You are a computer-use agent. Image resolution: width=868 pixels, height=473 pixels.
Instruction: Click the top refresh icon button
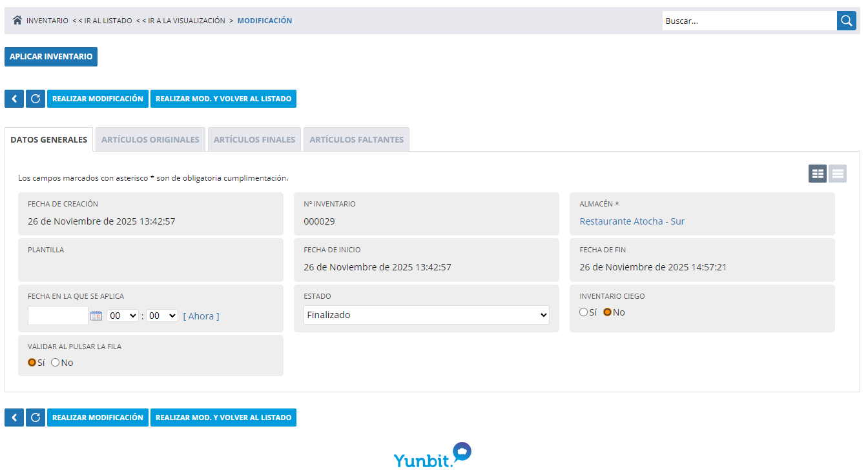click(36, 99)
